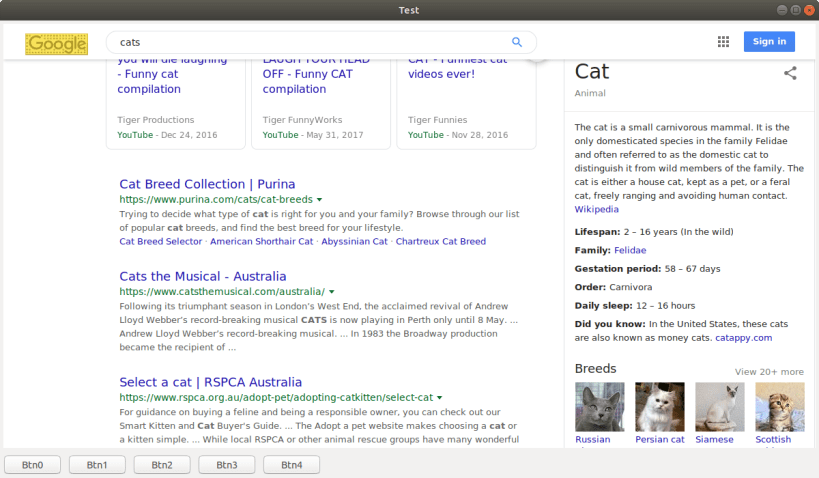Close the Test window
Image resolution: width=819 pixels, height=478 pixels.
coord(810,10)
